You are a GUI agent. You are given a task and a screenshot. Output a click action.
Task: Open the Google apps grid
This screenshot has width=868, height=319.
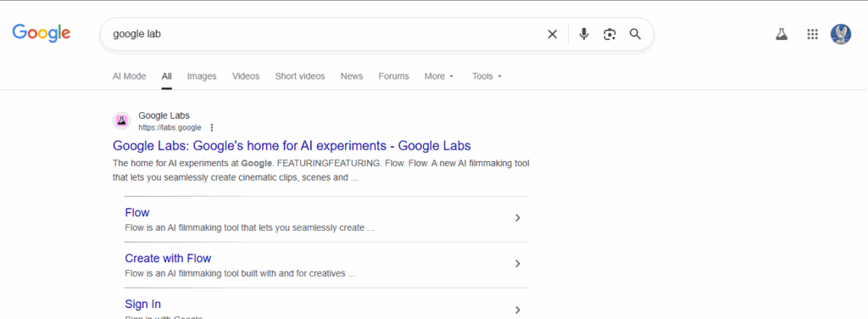point(812,34)
